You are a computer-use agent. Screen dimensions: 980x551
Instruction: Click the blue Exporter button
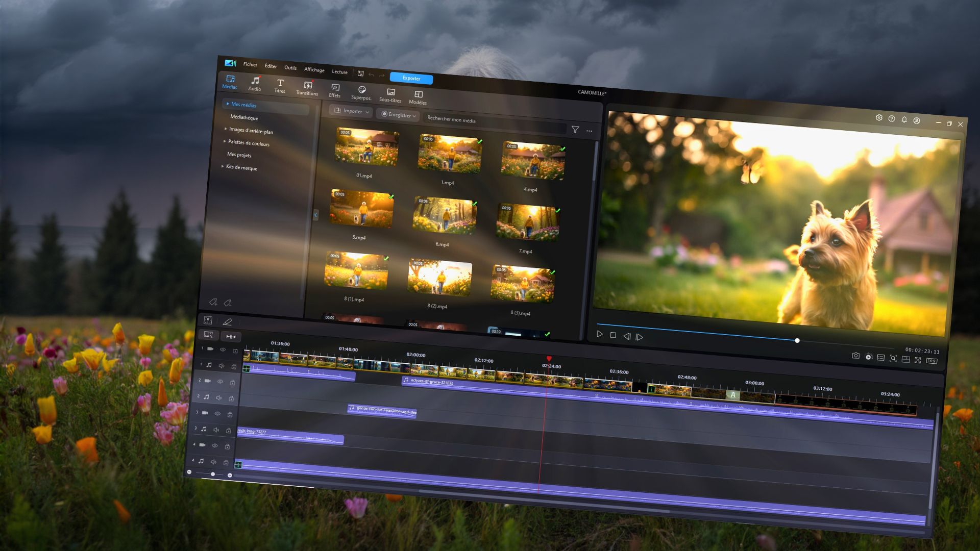tap(411, 78)
